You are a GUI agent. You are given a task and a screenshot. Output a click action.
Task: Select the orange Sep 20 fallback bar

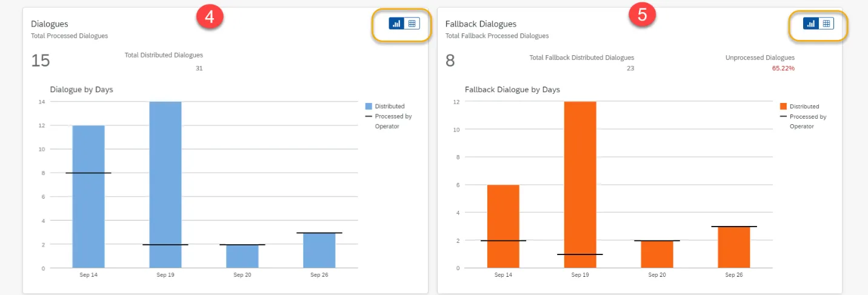pyautogui.click(x=657, y=254)
